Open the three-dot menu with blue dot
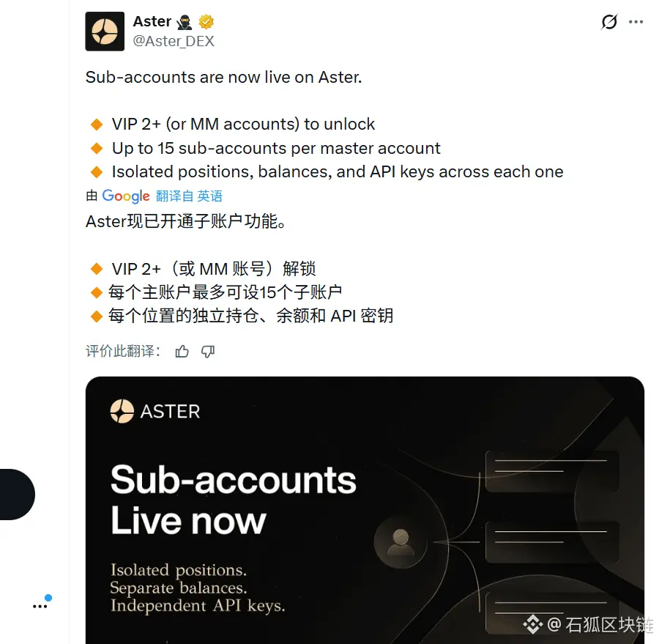659x644 pixels. click(x=41, y=603)
